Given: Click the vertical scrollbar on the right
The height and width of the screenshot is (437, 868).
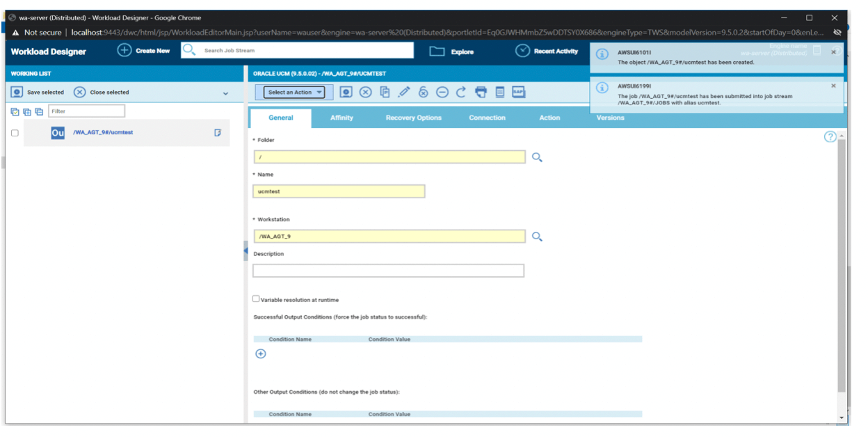Looking at the screenshot, I should pyautogui.click(x=842, y=264).
